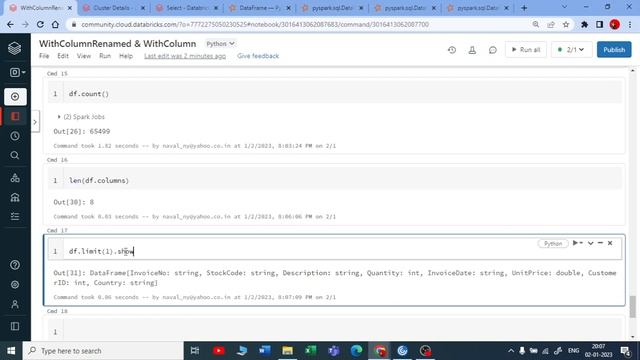Open the Help menu
The height and width of the screenshot is (360, 640).
coord(126,56)
